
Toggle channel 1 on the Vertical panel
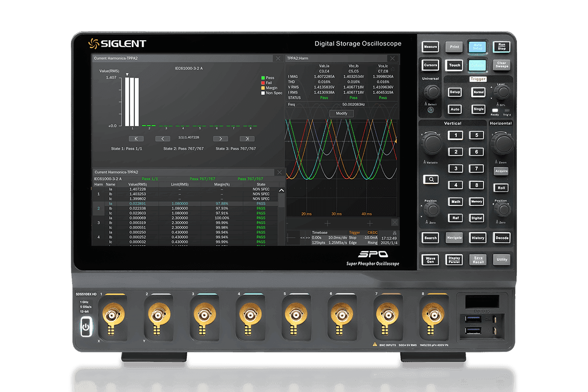point(456,135)
